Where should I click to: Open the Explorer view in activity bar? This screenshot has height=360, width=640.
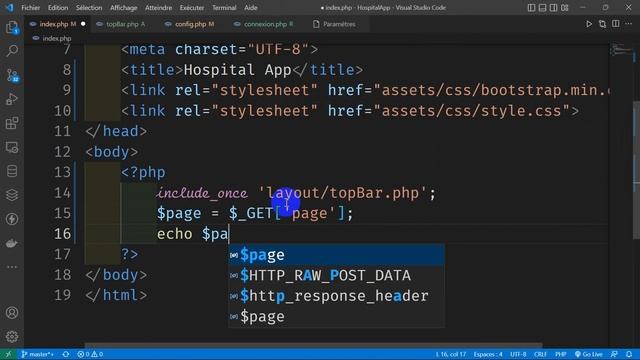pyautogui.click(x=12, y=28)
